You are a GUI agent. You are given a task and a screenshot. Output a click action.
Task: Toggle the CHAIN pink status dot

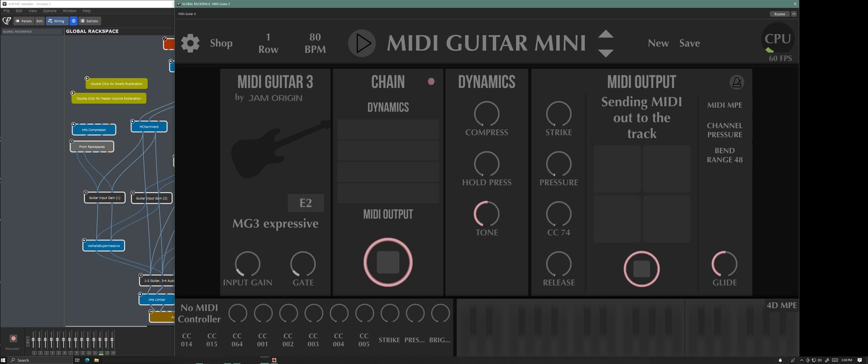pos(431,81)
